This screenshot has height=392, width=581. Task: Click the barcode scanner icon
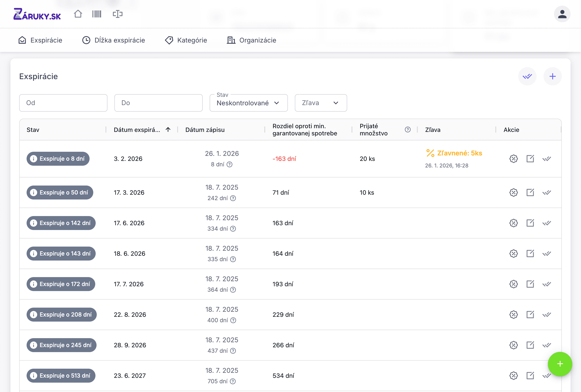[x=97, y=14]
